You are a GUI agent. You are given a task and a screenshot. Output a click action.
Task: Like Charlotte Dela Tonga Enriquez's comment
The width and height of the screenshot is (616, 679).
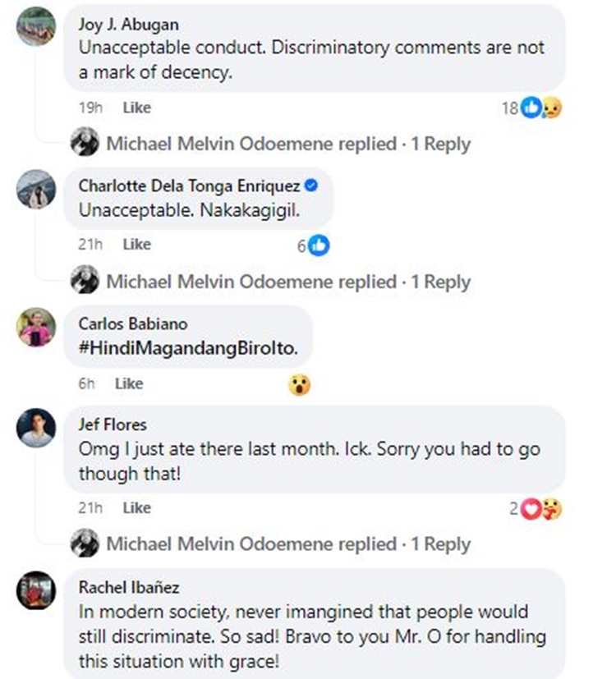(136, 245)
